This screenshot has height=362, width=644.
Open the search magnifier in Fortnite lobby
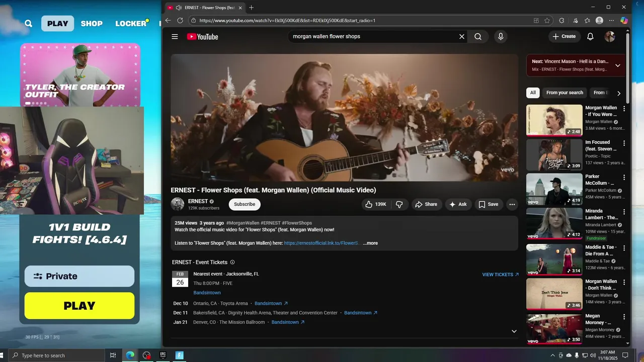(29, 24)
